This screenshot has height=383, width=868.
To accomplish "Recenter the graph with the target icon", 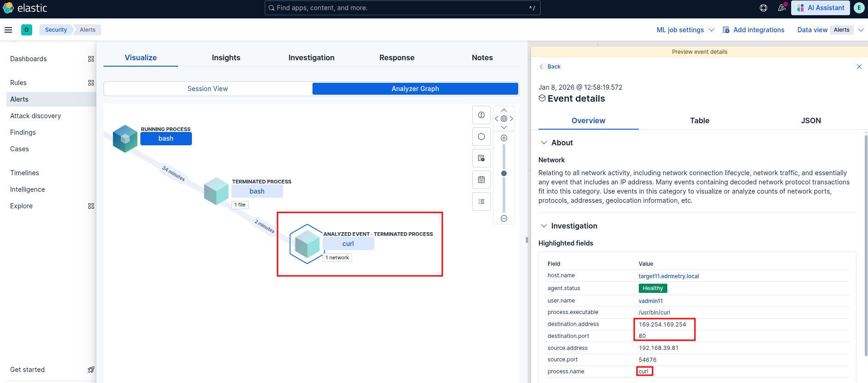I will pyautogui.click(x=504, y=119).
